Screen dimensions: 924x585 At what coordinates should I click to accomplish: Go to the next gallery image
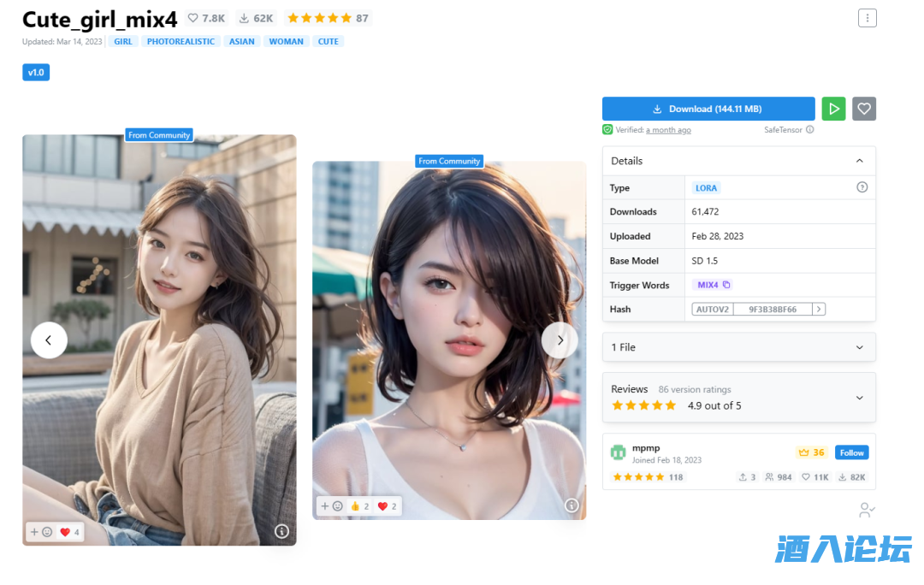[x=560, y=340]
